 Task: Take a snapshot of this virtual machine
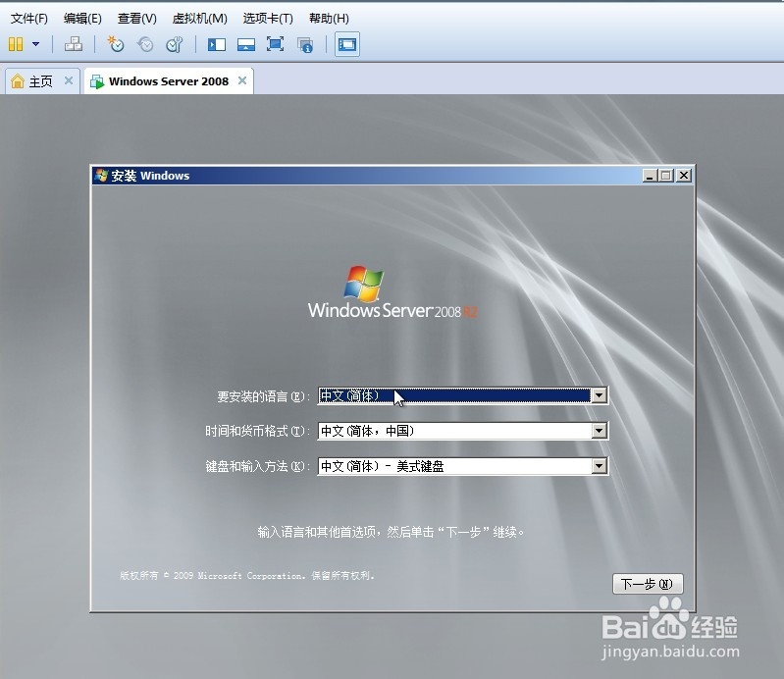pyautogui.click(x=116, y=44)
